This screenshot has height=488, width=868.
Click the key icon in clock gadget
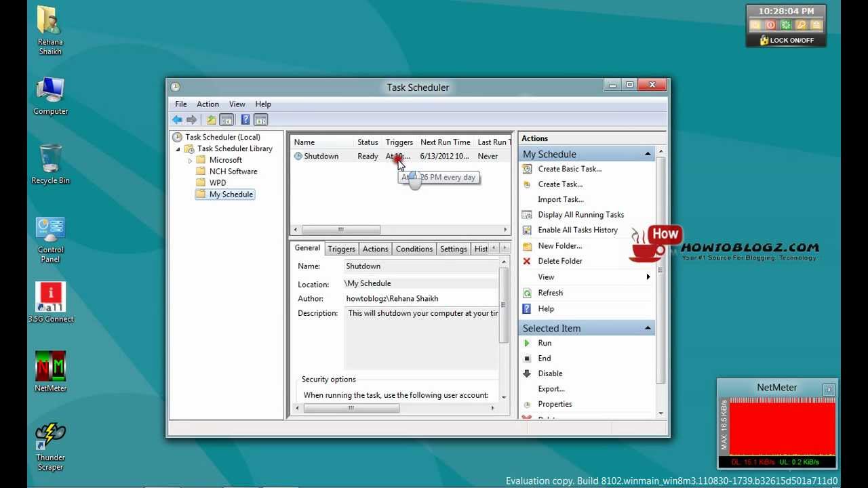coord(801,25)
